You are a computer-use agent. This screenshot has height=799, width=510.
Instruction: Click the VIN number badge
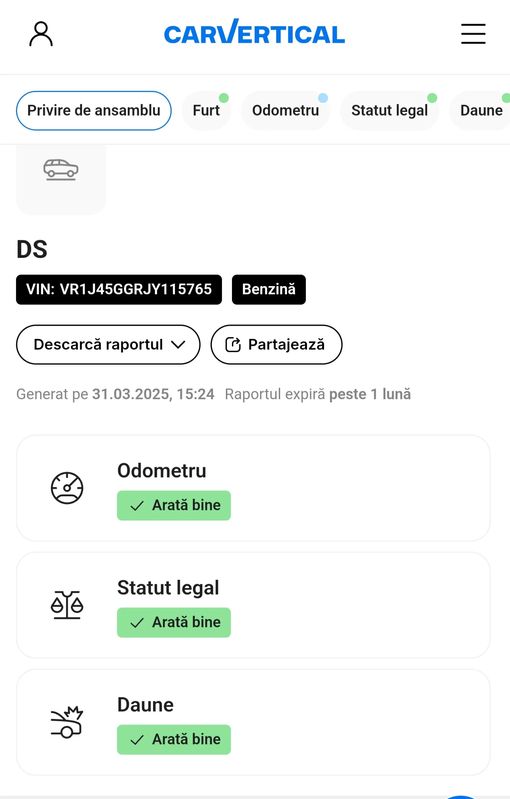pyautogui.click(x=119, y=289)
